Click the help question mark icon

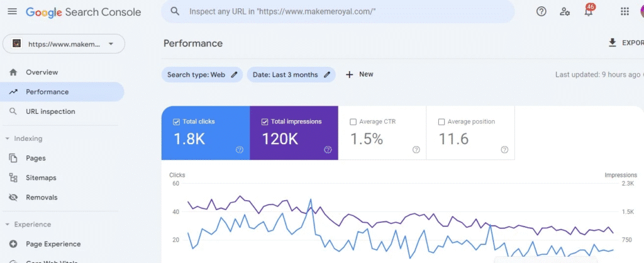pos(541,11)
